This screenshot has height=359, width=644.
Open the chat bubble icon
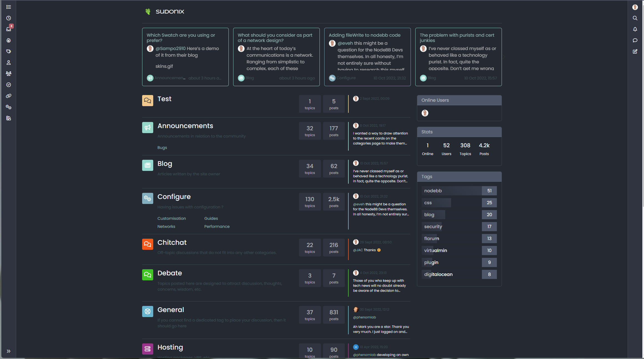coord(635,40)
